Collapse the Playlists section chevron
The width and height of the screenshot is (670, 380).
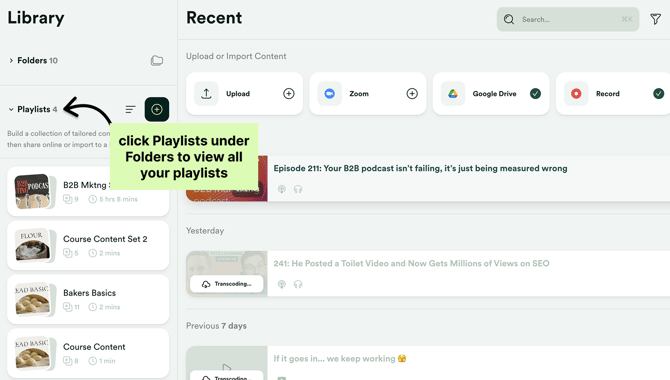pyautogui.click(x=11, y=109)
